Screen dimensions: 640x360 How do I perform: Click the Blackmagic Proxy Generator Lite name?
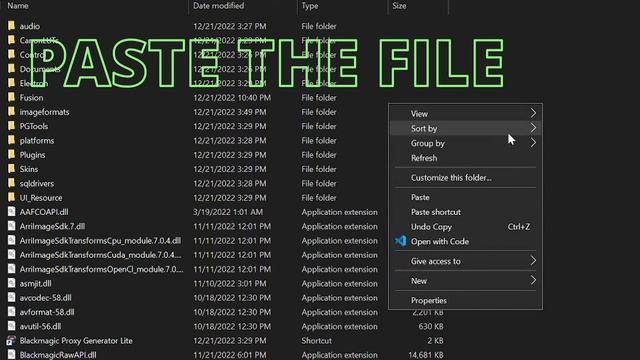[76, 340]
